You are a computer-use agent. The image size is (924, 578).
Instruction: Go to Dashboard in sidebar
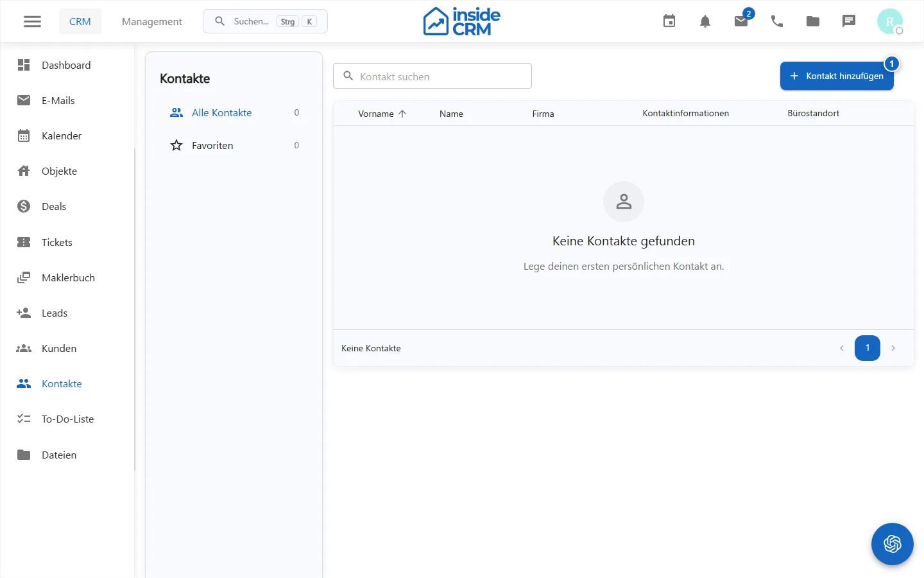tap(67, 65)
